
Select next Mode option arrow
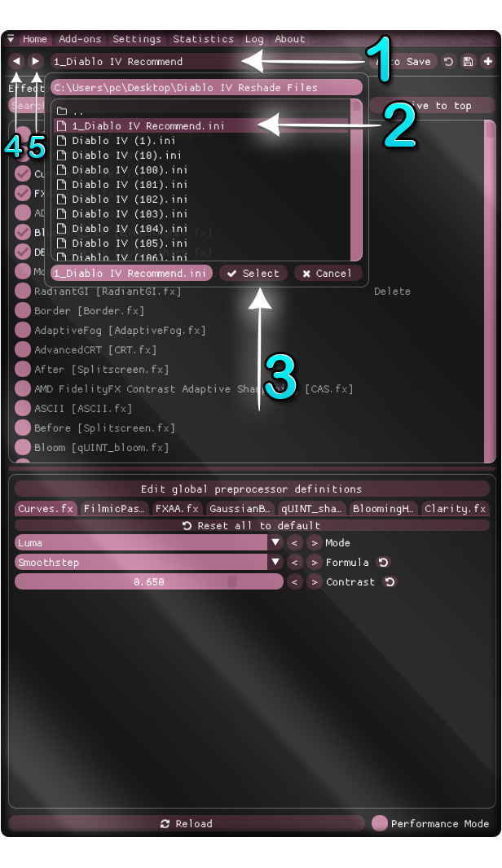tap(315, 543)
